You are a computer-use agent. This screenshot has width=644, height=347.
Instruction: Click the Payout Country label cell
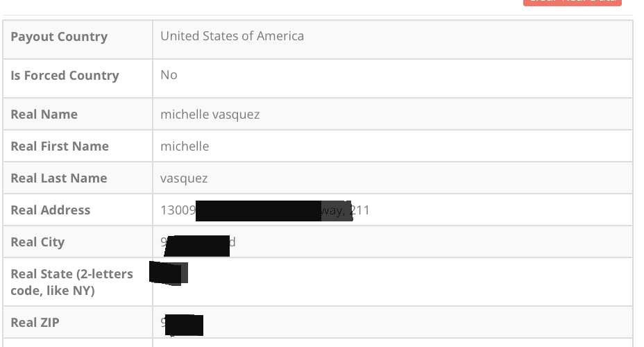[x=59, y=37]
